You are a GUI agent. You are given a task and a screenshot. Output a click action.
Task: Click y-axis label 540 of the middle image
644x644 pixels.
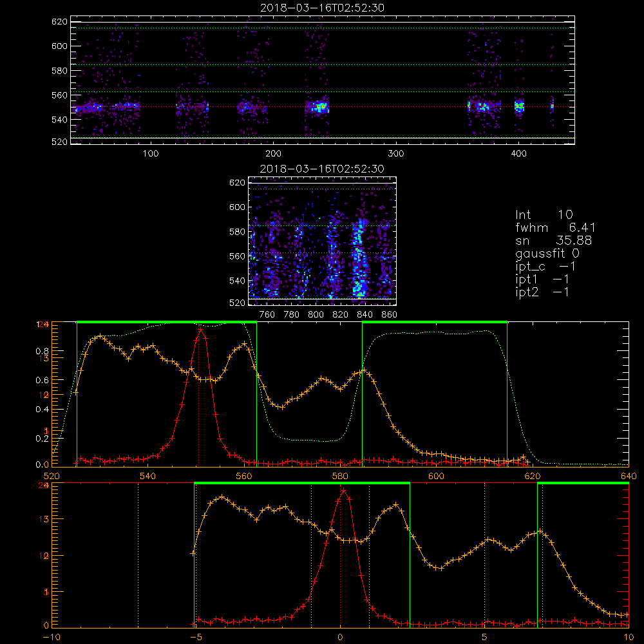pos(237,281)
